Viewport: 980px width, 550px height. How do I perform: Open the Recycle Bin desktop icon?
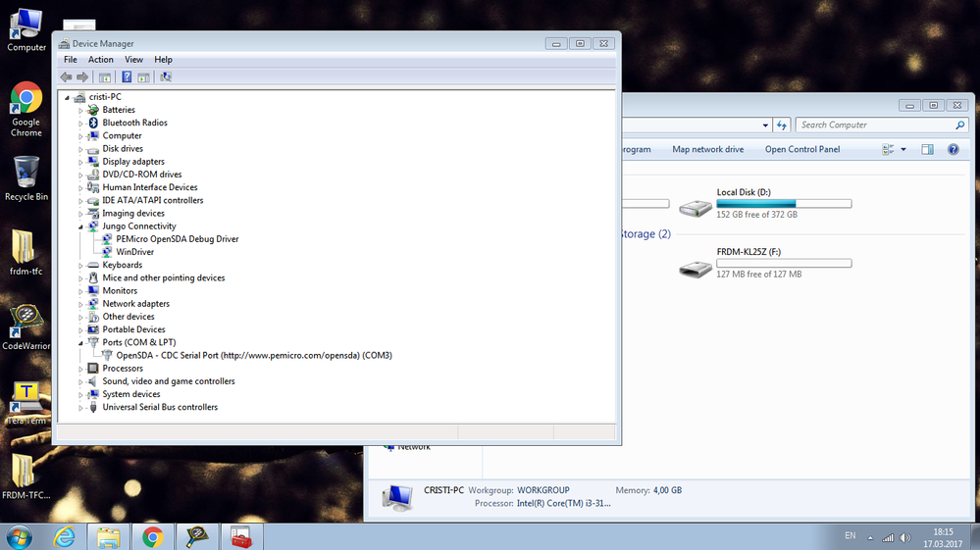point(26,178)
